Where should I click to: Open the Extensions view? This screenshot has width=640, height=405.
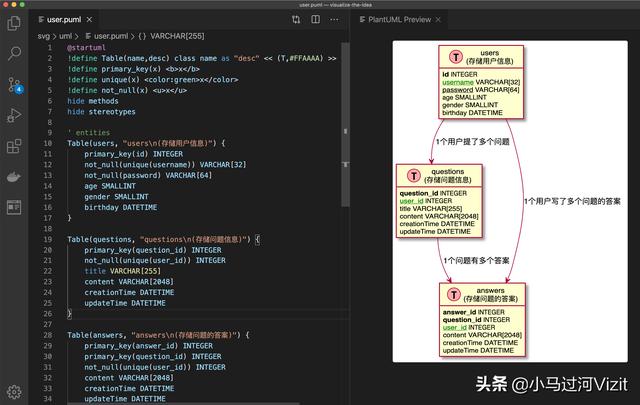pos(14,146)
